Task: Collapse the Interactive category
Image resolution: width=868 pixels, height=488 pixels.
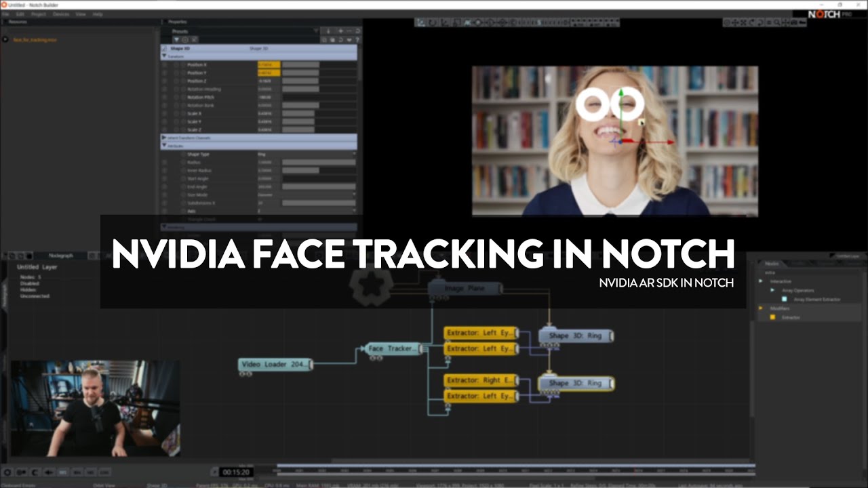Action: tap(761, 281)
